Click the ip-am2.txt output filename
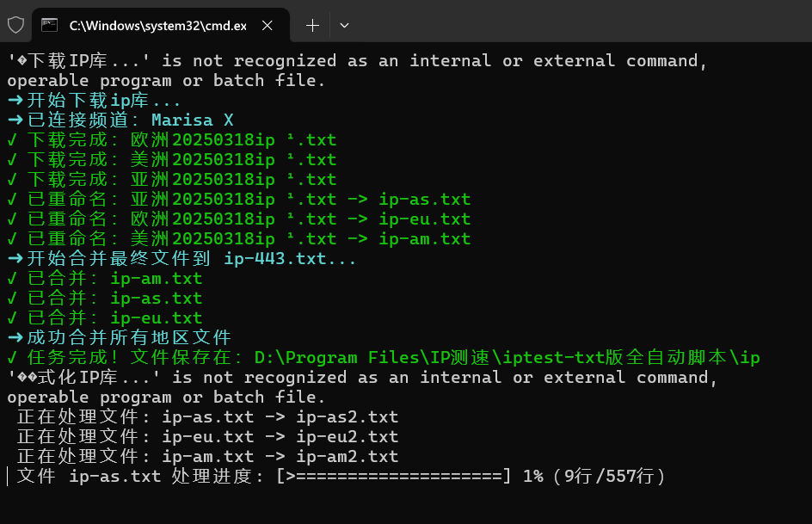This screenshot has height=524, width=812. tap(348, 456)
